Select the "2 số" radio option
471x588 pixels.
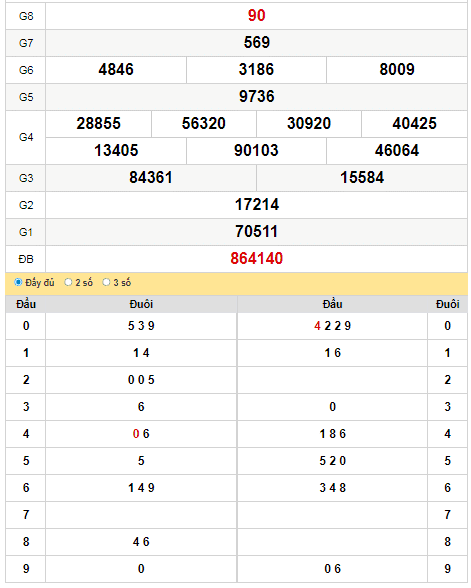pyautogui.click(x=68, y=282)
